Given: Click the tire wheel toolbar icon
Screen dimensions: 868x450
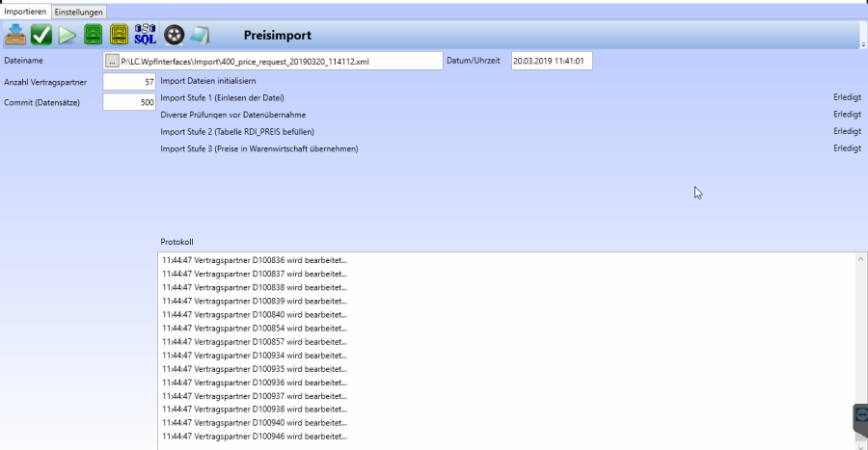Looking at the screenshot, I should 174,36.
